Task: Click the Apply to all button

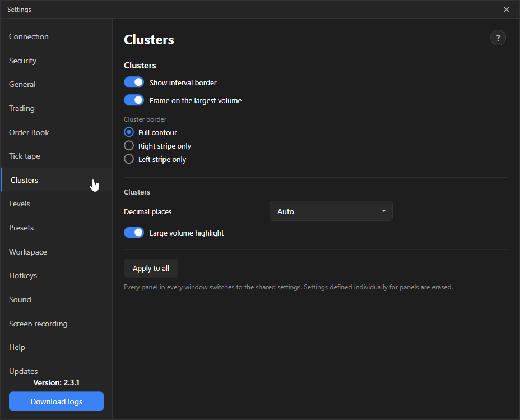Action: click(151, 268)
